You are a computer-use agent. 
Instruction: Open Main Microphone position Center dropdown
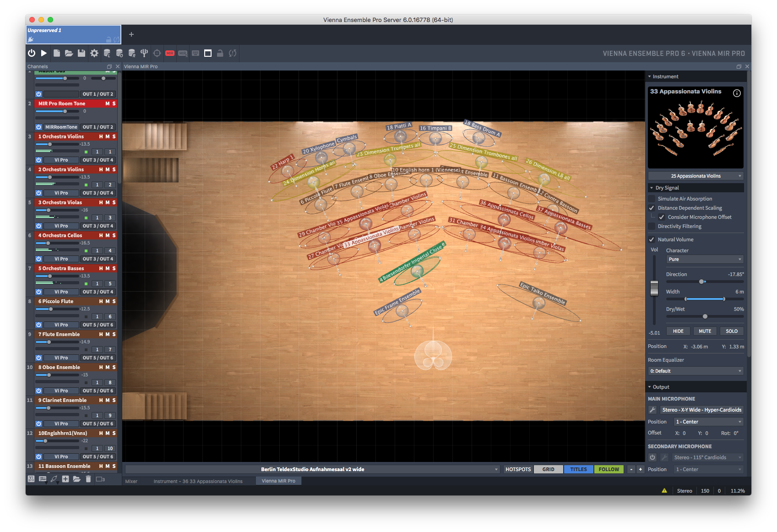pos(708,422)
